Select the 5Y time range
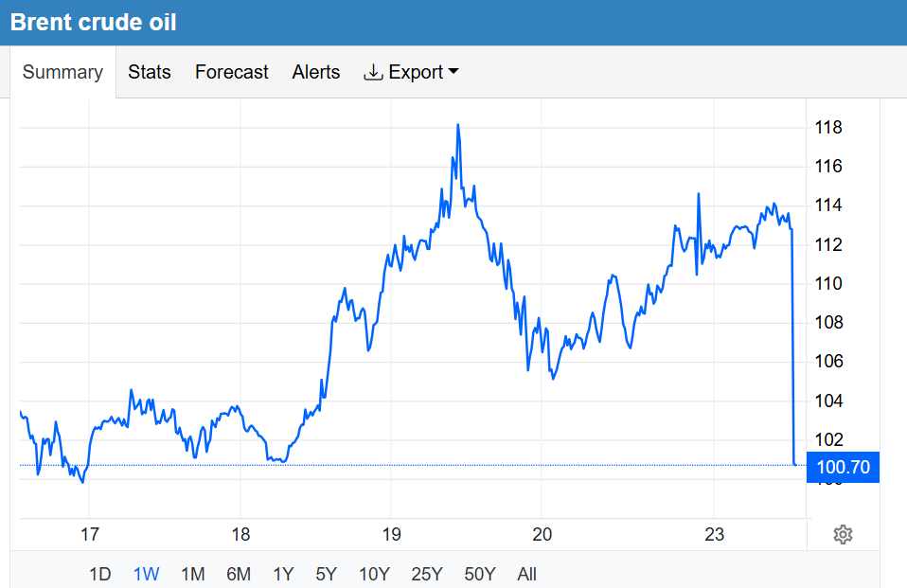The image size is (907, 588). (327, 574)
